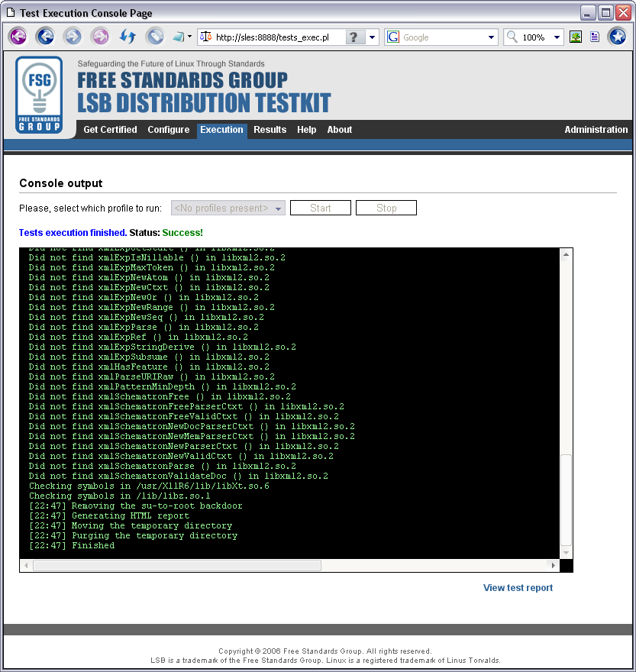Reload the page with the blue arrows icon
This screenshot has height=672, width=636.
128,37
